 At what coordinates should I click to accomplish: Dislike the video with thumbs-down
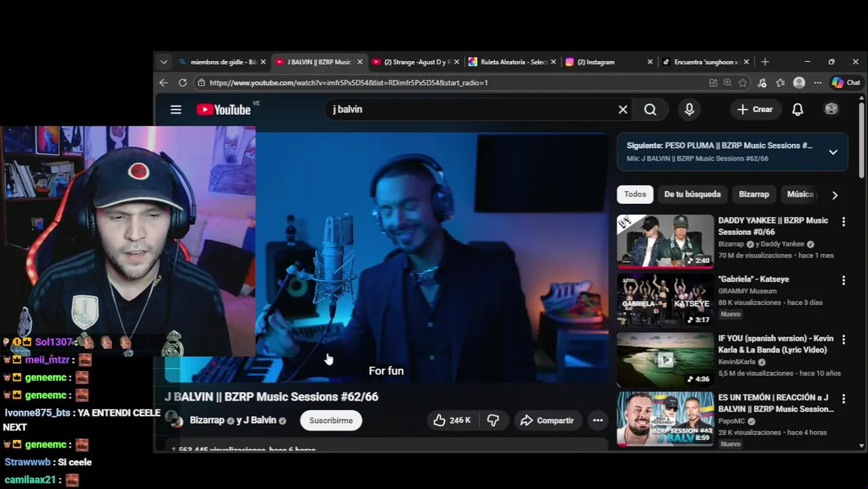[x=493, y=420]
